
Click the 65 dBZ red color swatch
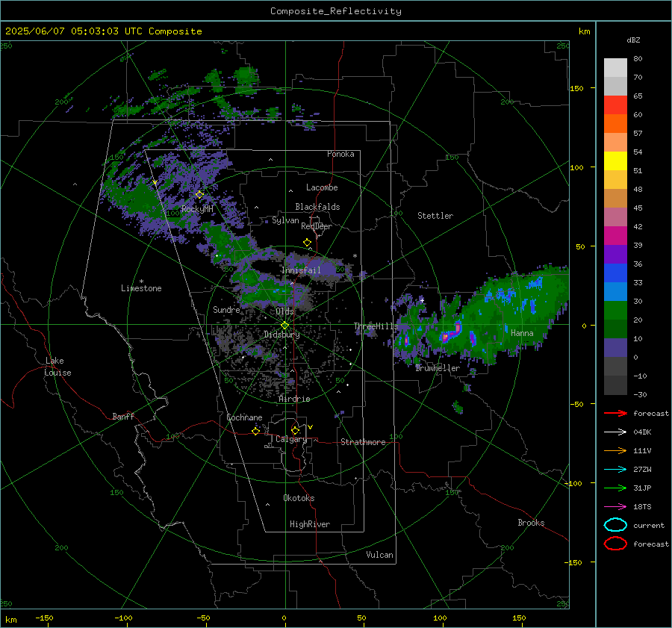(615, 105)
